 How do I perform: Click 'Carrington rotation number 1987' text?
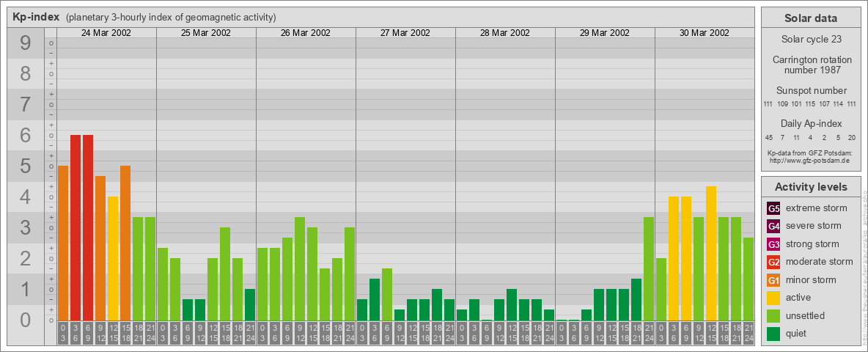[x=811, y=65]
